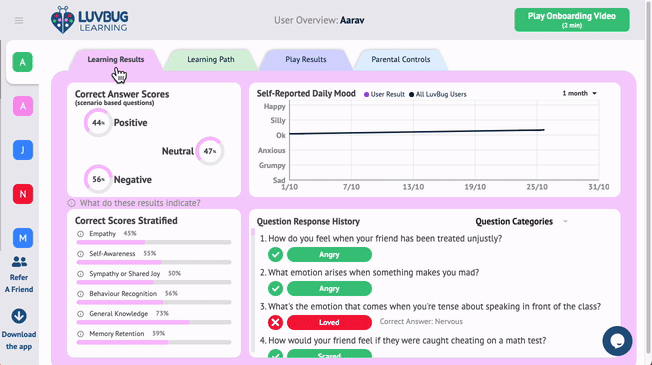Switch to the Learning Results tab
The width and height of the screenshot is (652, 365).
coord(116,59)
